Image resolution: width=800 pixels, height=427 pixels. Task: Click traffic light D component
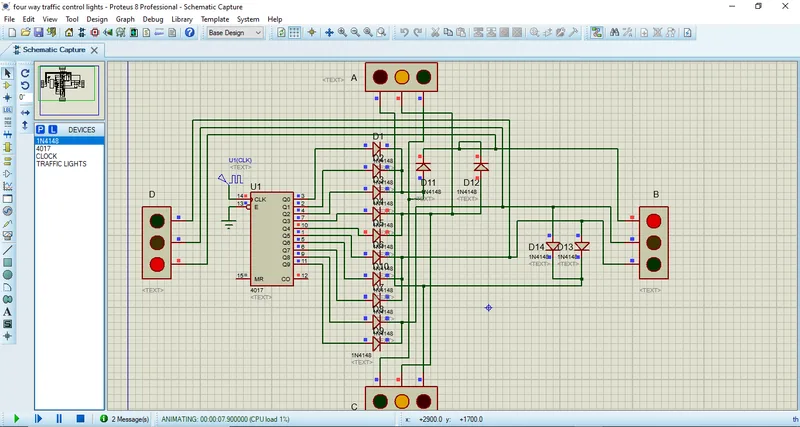(157, 243)
